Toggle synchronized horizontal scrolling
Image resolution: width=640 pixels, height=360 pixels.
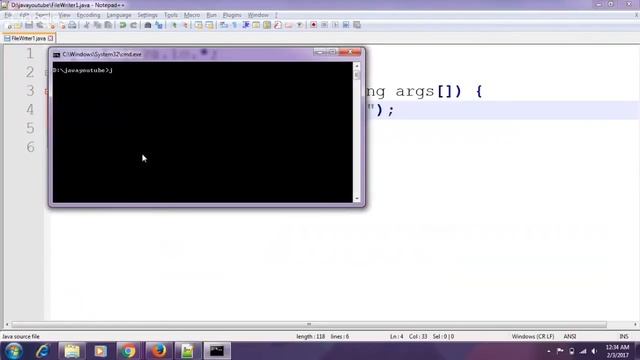(209, 25)
